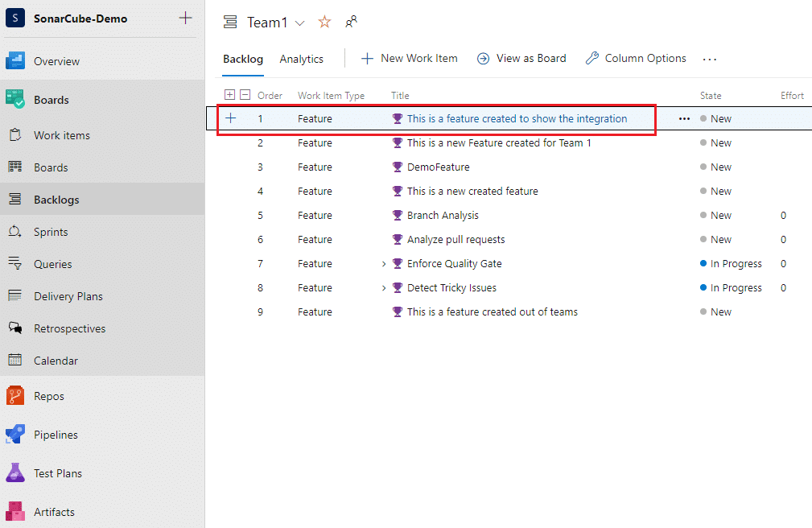Open team members icon beside Team1
Viewport: 812px width, 528px height.
click(351, 22)
